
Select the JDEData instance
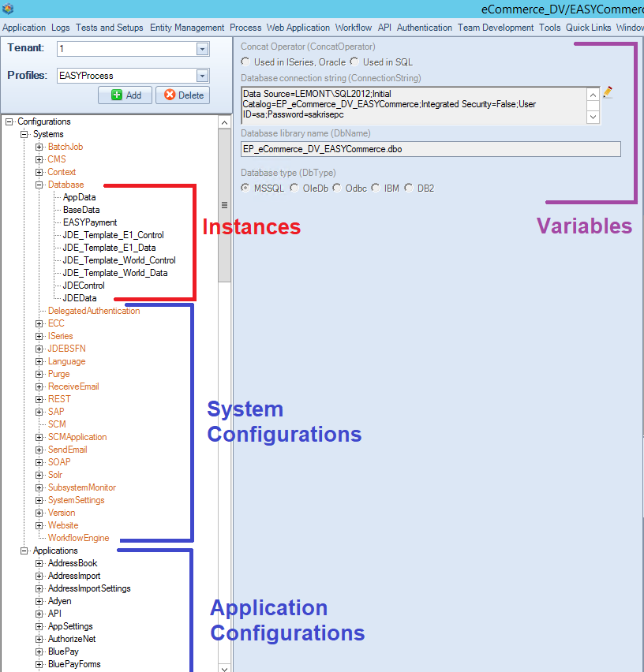(x=80, y=298)
